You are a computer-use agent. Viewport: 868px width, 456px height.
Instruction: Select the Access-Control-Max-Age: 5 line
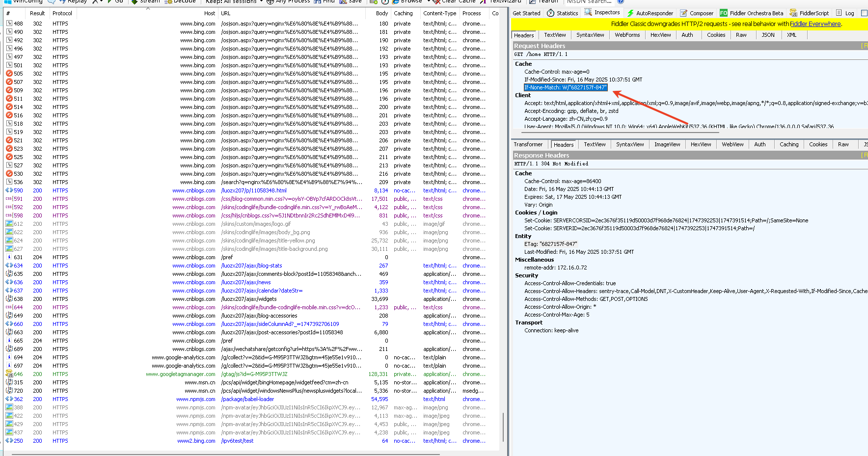coord(556,315)
